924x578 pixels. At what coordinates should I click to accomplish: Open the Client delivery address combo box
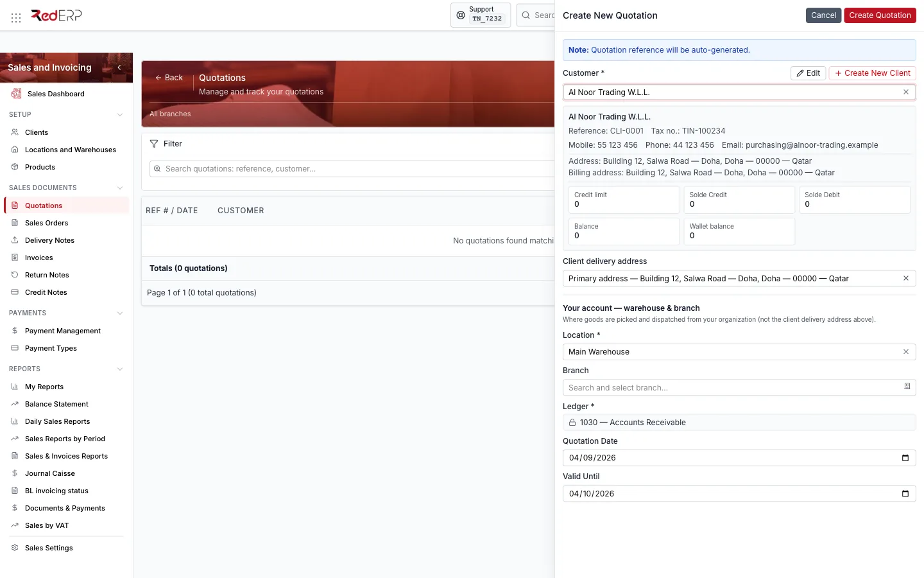(739, 279)
